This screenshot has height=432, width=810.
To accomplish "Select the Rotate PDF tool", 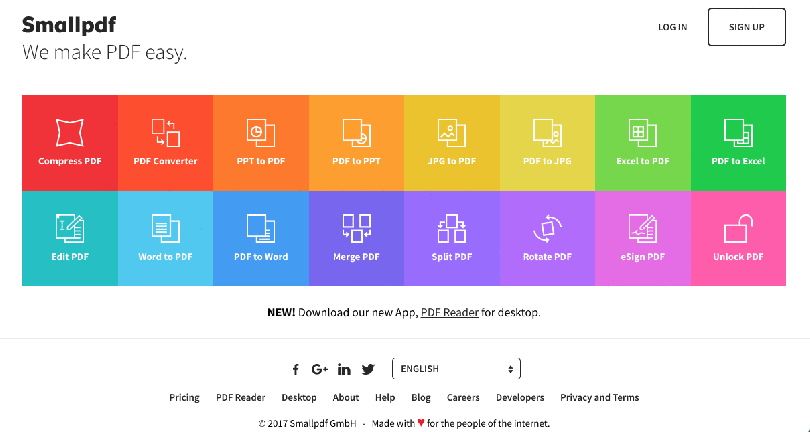I will pos(548,238).
